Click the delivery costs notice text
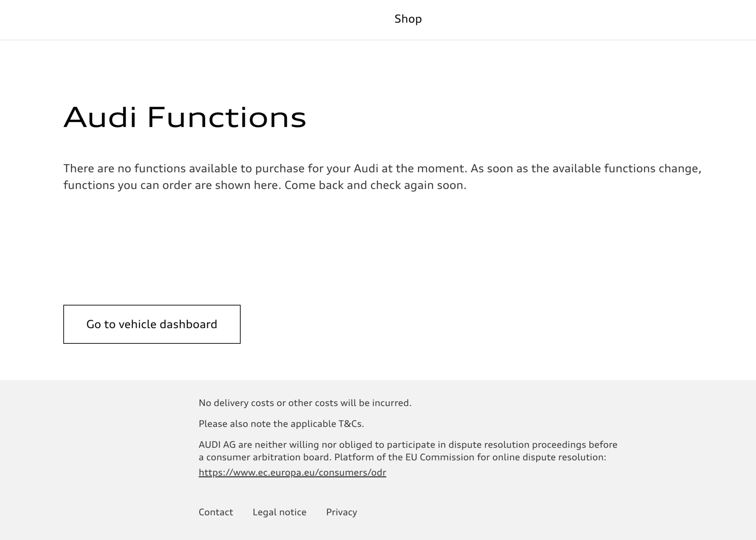Screen dimensions: 756x540 [305, 403]
